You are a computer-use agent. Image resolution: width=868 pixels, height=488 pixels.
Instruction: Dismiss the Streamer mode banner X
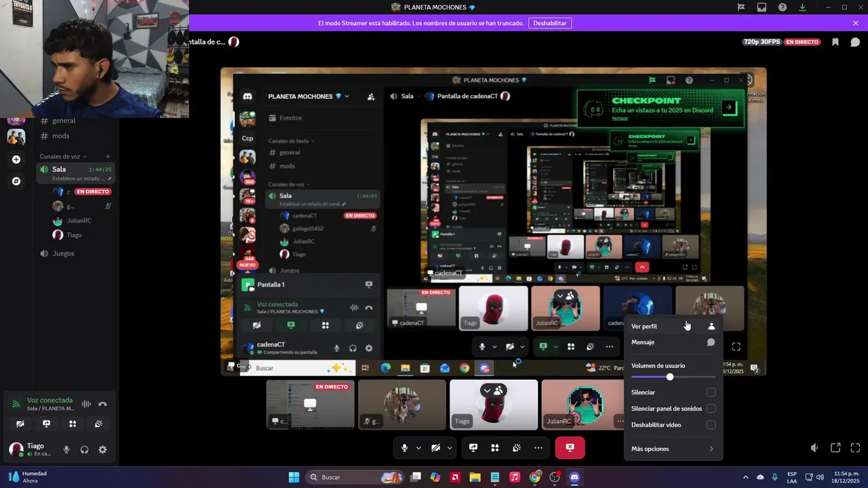click(x=856, y=23)
